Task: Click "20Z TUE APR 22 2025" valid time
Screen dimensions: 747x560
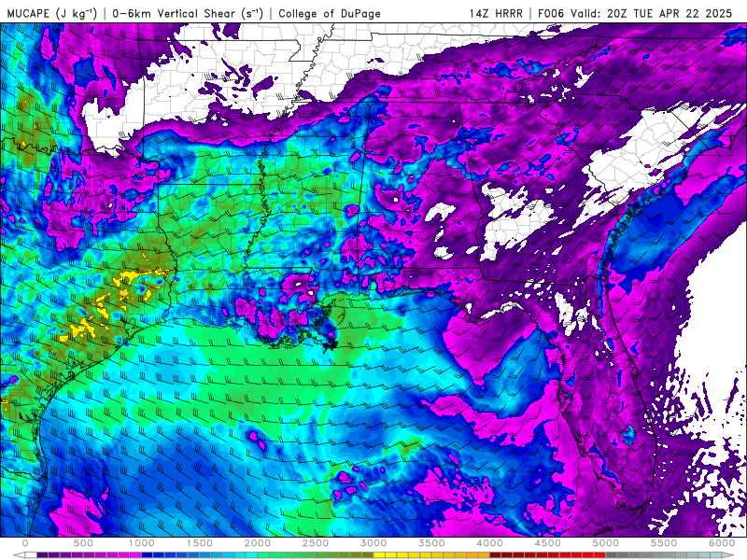Action: point(669,13)
